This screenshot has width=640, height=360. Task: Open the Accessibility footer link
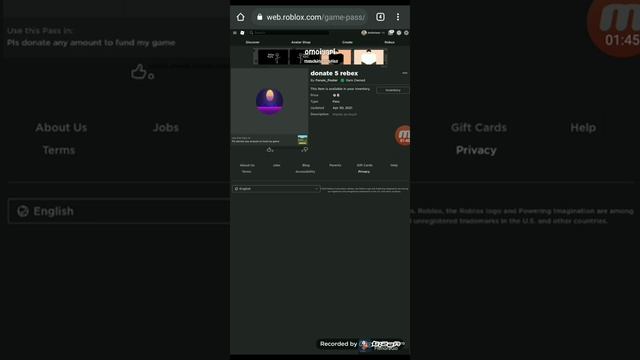305,172
